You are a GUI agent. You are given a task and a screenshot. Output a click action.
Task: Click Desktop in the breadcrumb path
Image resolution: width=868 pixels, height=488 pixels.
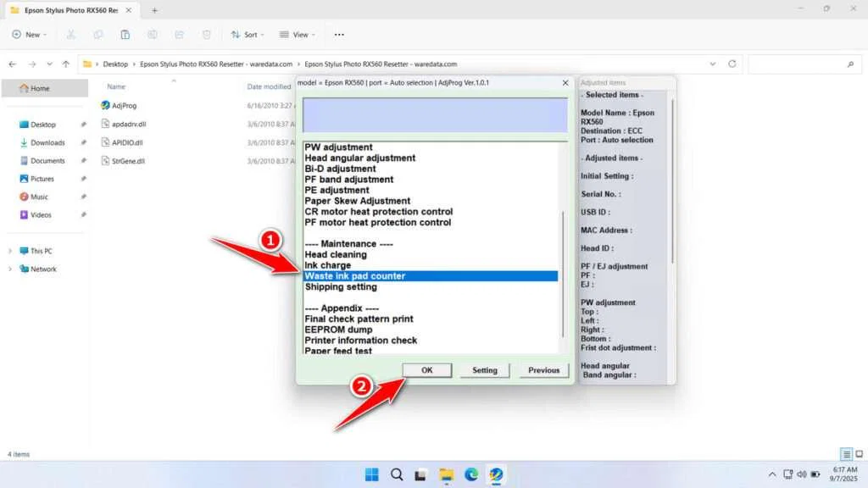tap(115, 64)
